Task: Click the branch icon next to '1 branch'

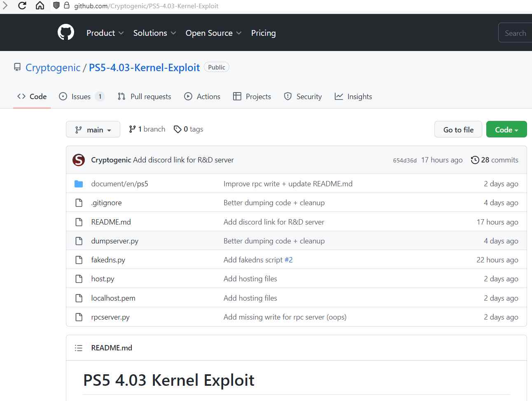Action: click(133, 129)
